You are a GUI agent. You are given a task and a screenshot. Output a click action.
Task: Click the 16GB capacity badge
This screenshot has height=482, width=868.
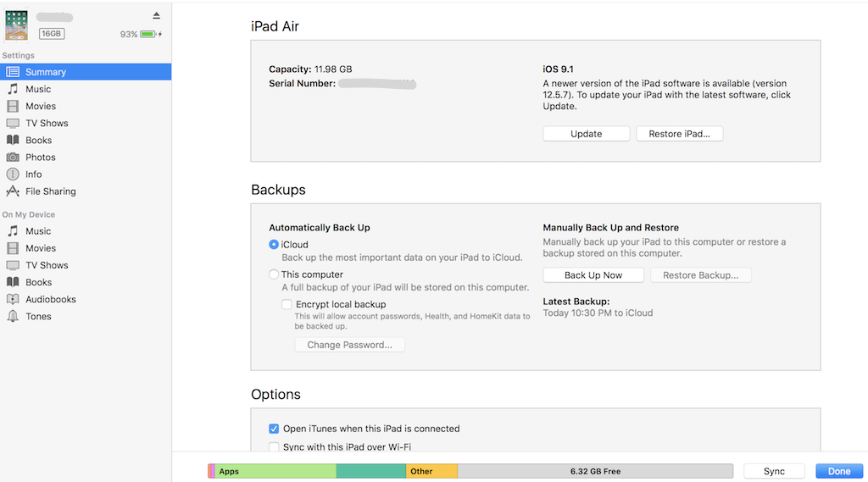coord(52,34)
